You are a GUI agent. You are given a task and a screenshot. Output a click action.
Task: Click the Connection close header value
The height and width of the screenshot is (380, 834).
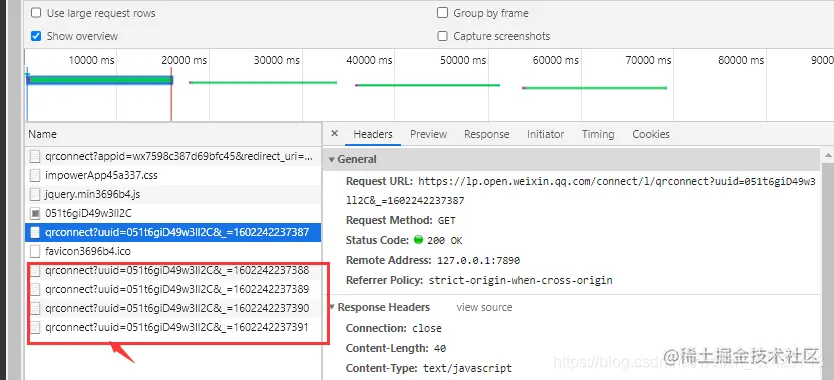point(427,328)
